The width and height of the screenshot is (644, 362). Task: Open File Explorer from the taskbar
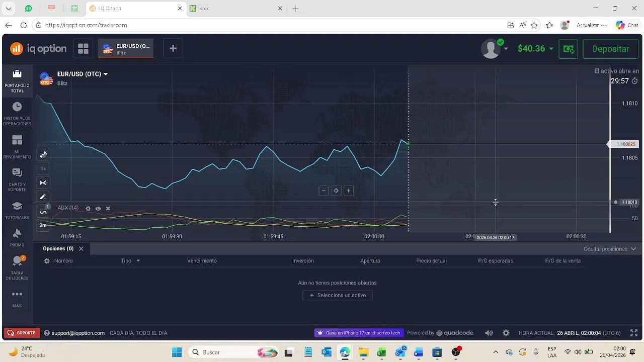363,352
